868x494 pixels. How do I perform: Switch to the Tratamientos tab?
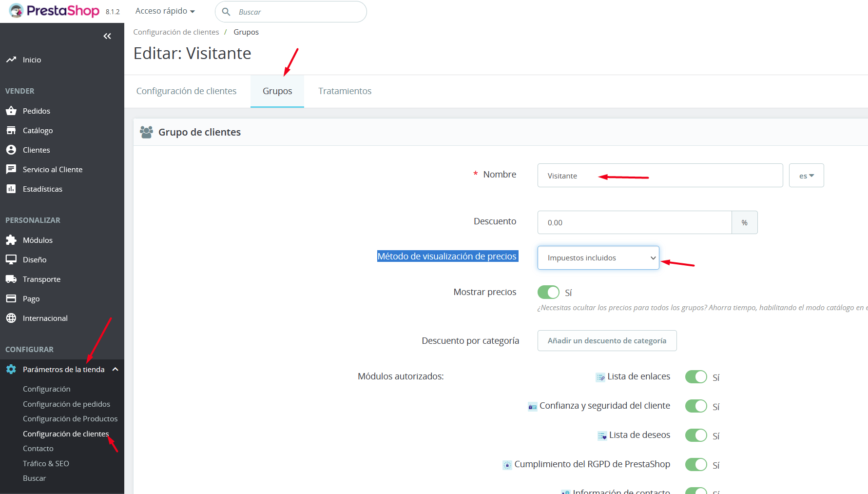click(x=345, y=91)
